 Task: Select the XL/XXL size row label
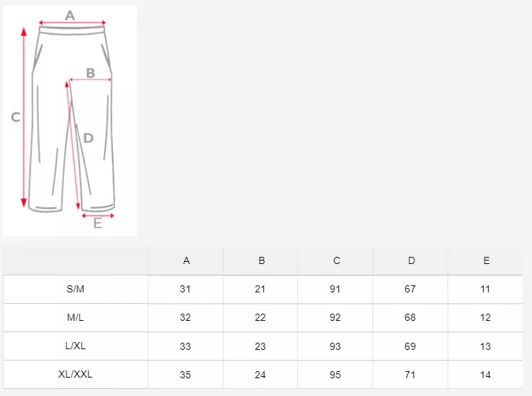(75, 374)
